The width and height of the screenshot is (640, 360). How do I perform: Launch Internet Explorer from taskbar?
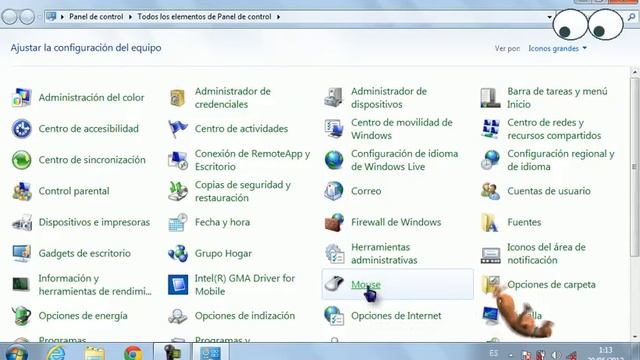(x=56, y=353)
